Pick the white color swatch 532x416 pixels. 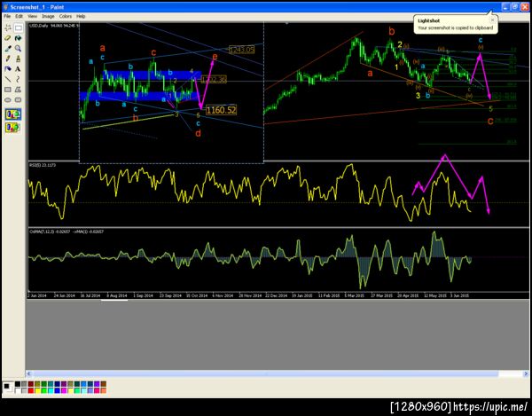(x=18, y=391)
